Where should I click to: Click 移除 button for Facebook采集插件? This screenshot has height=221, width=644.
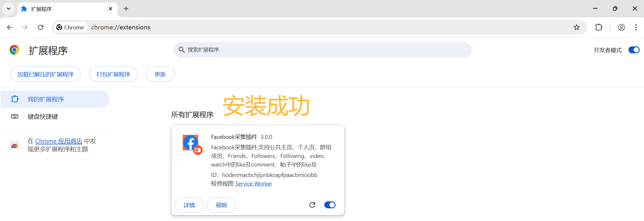point(222,205)
